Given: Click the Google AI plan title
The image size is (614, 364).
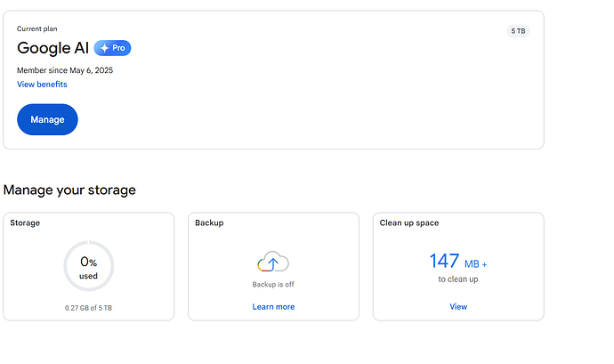Looking at the screenshot, I should [x=53, y=48].
